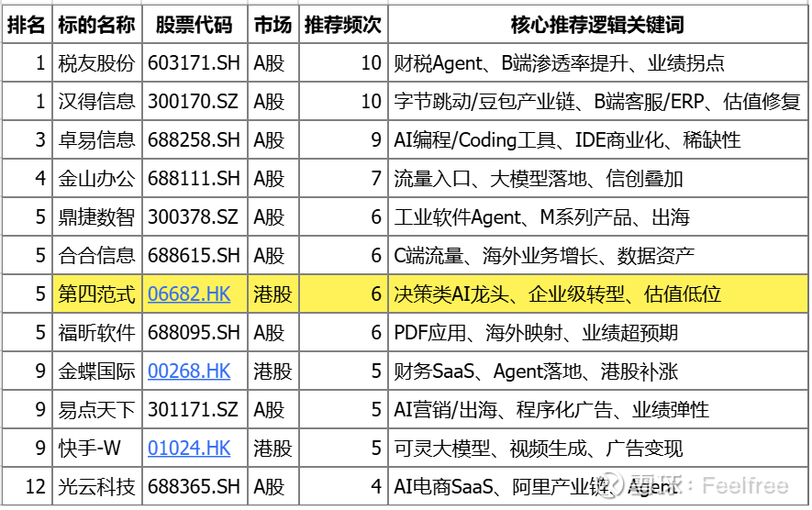812x510 pixels.
Task: Click highlighted cell starting 决策类AI龙头
Action: (x=597, y=294)
